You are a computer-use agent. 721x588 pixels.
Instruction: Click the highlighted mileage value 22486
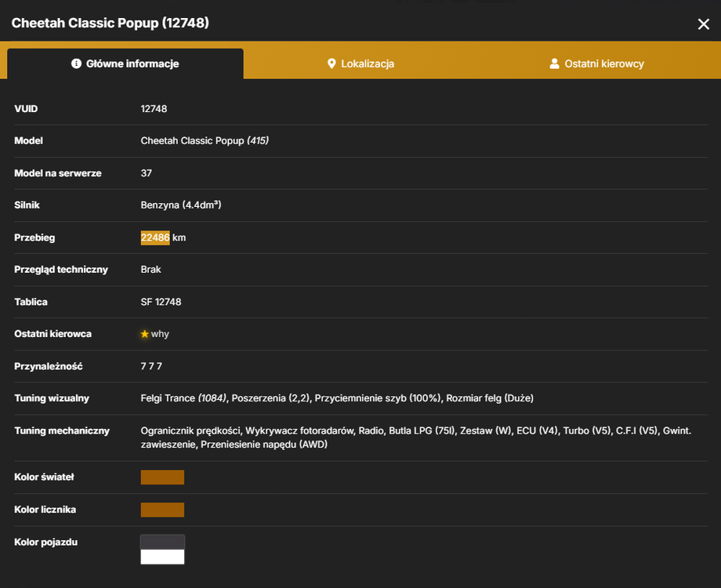pos(155,238)
